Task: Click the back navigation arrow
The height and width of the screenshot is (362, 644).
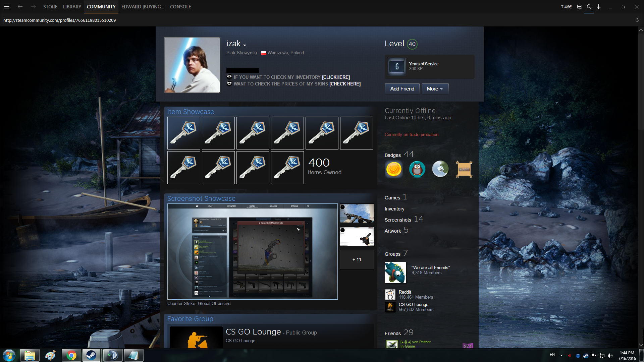Action: pos(20,7)
